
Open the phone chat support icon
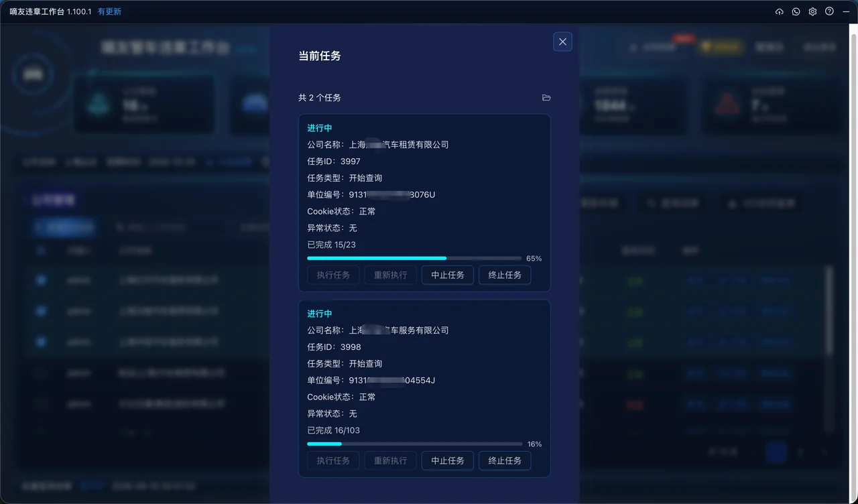(x=796, y=11)
